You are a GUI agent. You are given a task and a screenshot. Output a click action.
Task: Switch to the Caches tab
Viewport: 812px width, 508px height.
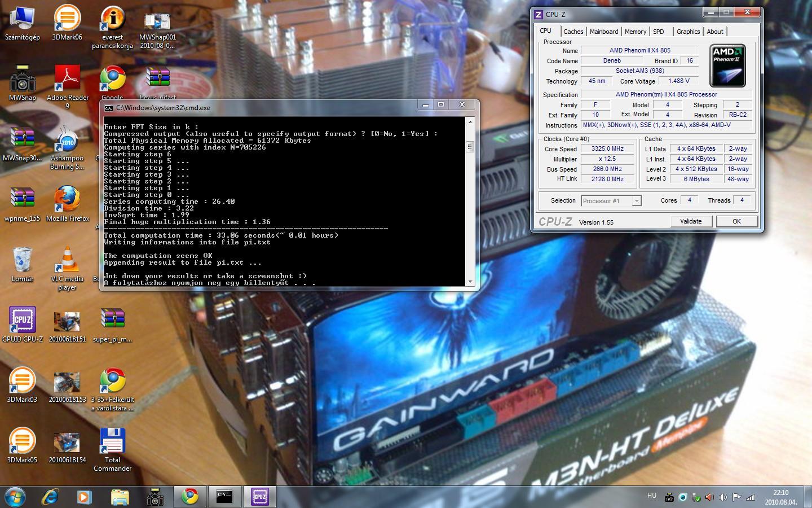(x=573, y=32)
